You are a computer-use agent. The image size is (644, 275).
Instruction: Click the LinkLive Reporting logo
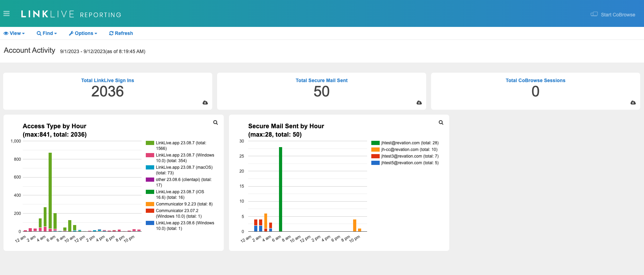point(71,14)
